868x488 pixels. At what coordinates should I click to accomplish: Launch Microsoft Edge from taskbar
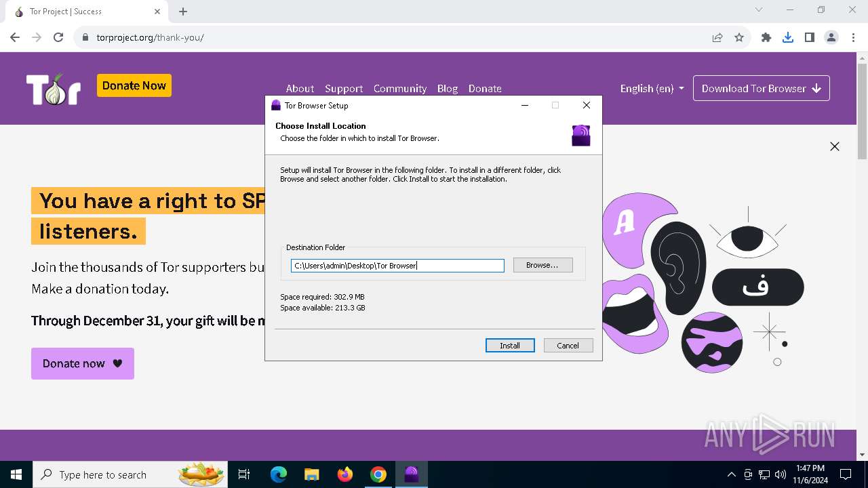(279, 474)
